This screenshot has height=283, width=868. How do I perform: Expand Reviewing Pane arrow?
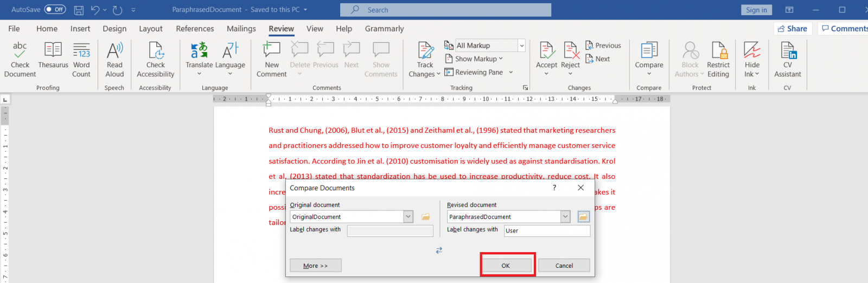click(x=510, y=72)
